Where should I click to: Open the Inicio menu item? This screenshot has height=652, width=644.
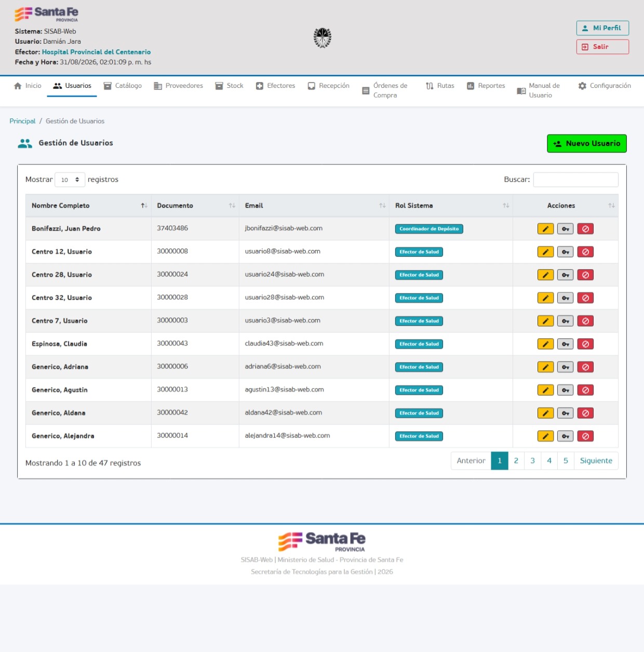28,86
